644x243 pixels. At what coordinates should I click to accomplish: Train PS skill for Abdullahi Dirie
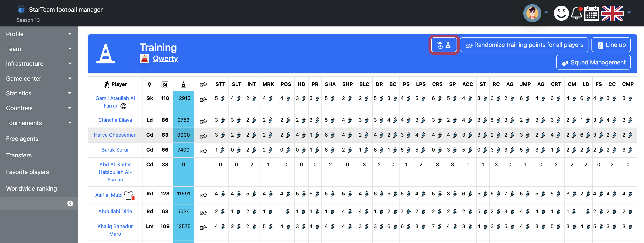click(x=409, y=212)
